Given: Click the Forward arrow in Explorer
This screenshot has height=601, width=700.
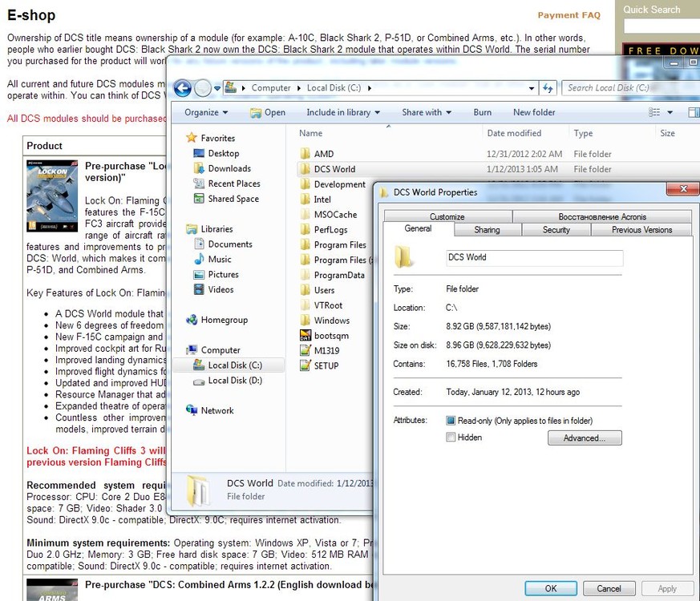Looking at the screenshot, I should (x=203, y=88).
